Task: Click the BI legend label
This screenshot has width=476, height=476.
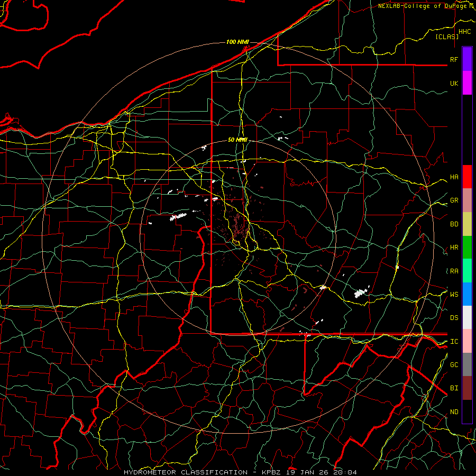Action: (x=454, y=388)
